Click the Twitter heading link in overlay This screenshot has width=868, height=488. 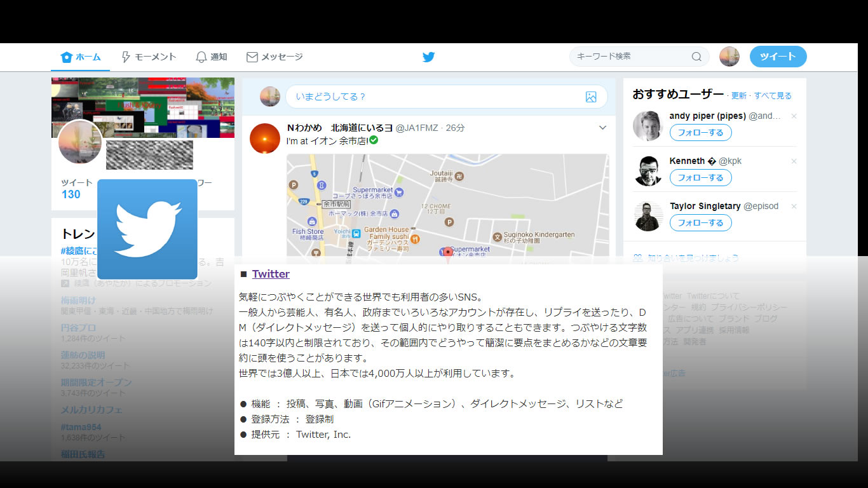point(271,274)
